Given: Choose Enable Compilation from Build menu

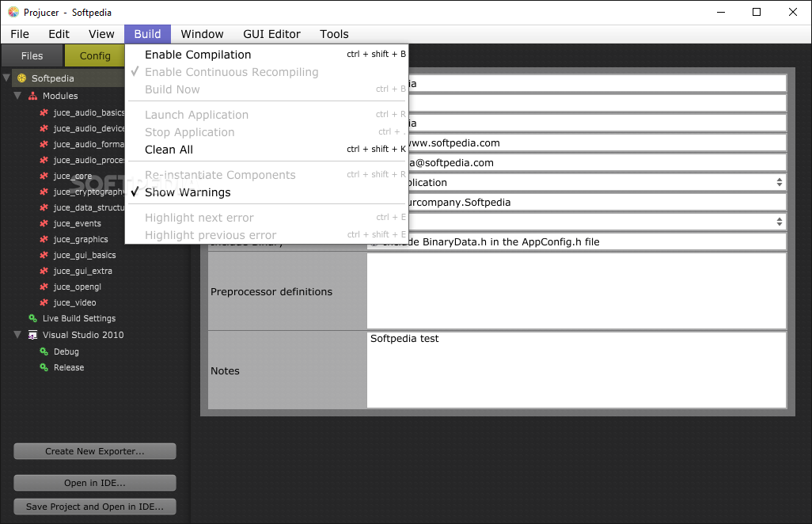Looking at the screenshot, I should point(267,55).
